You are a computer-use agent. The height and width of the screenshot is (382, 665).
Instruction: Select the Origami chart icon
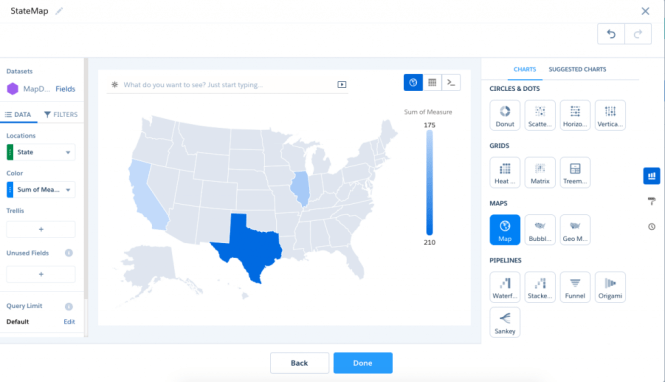[x=610, y=287]
